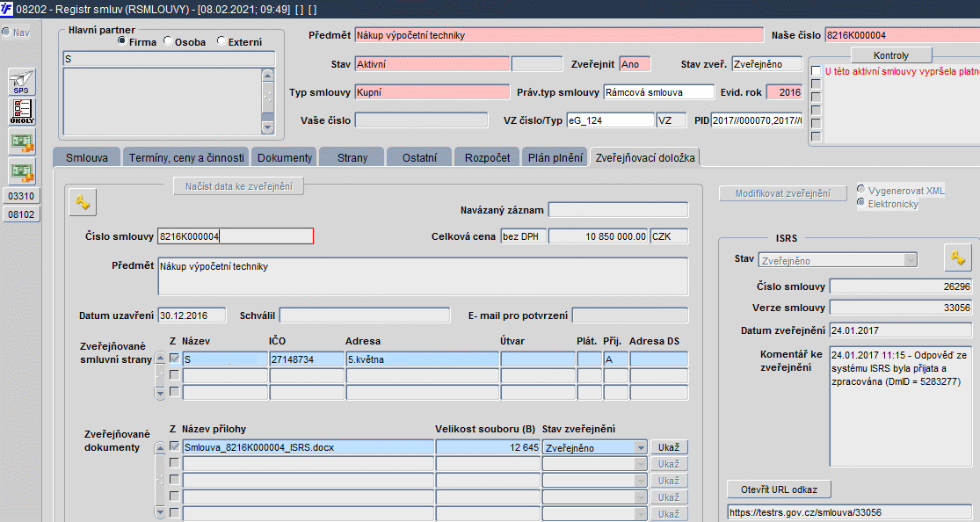Select the Nav radio button

point(6,32)
